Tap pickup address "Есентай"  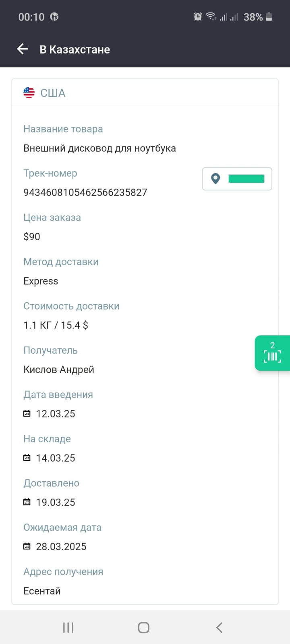[x=42, y=591]
